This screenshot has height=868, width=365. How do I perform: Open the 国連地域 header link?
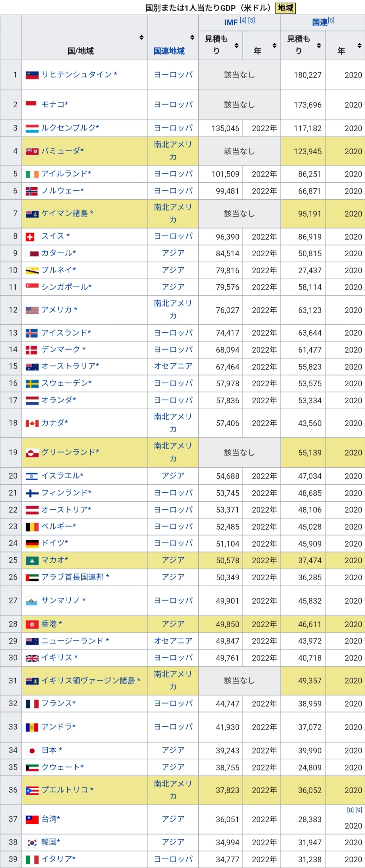pos(169,51)
